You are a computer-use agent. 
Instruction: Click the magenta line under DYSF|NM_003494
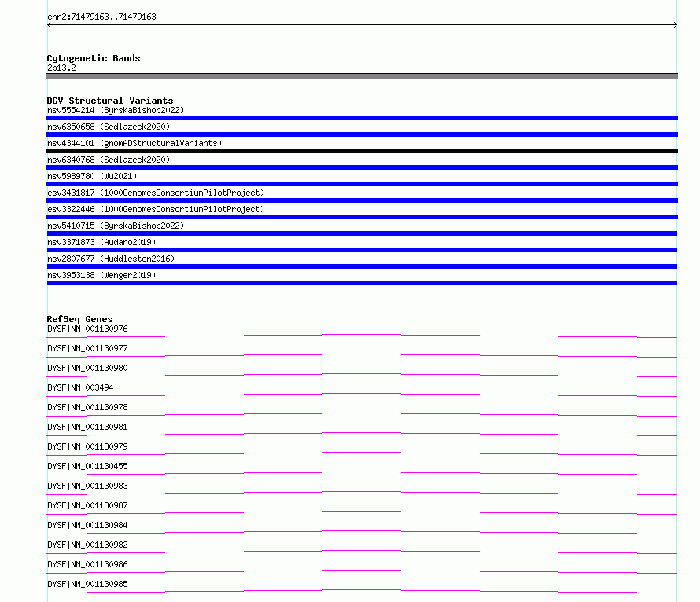point(362,395)
